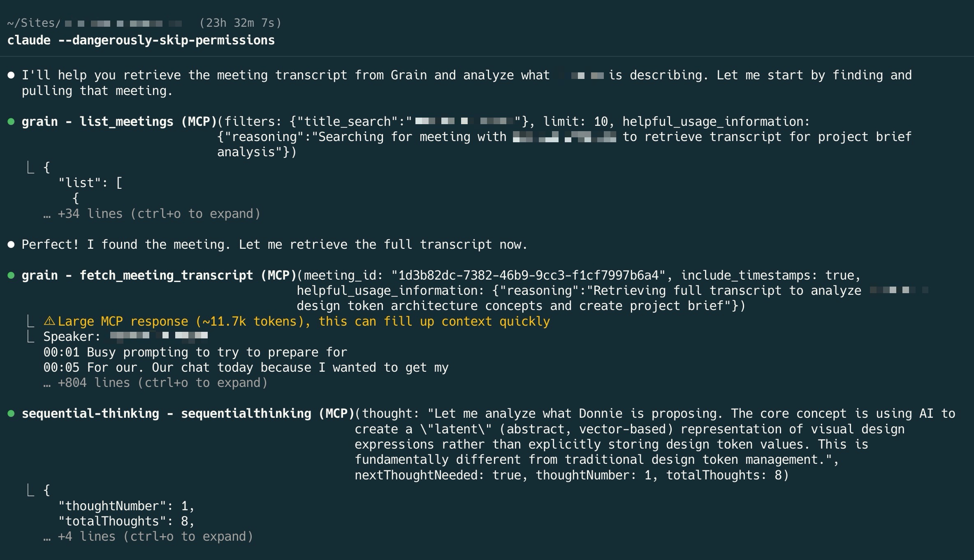
Task: Click the "grain - list_meetings (MCP)" tool label
Action: click(119, 122)
